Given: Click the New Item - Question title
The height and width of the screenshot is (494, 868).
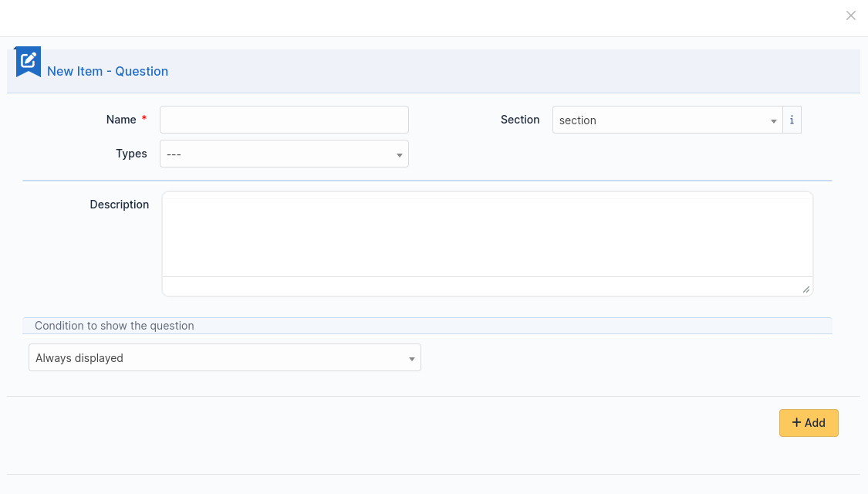Looking at the screenshot, I should 107,71.
